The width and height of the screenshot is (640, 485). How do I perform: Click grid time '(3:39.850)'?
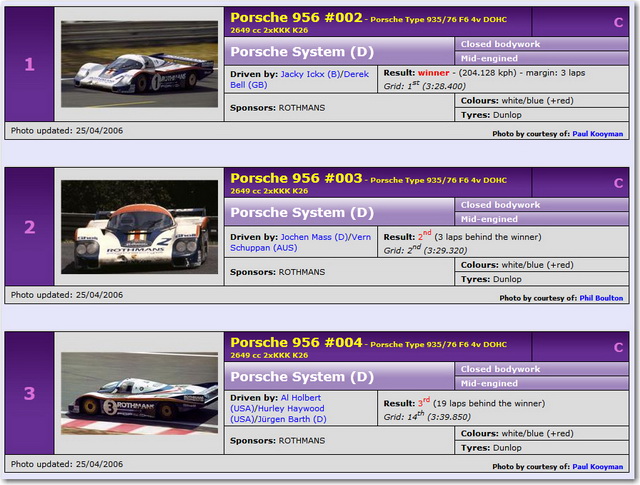[449, 417]
